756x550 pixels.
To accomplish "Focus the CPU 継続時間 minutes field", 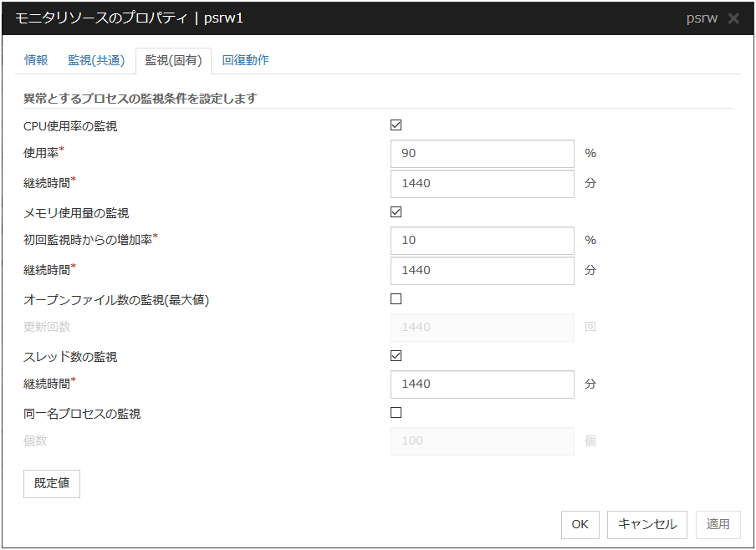I will 482,184.
